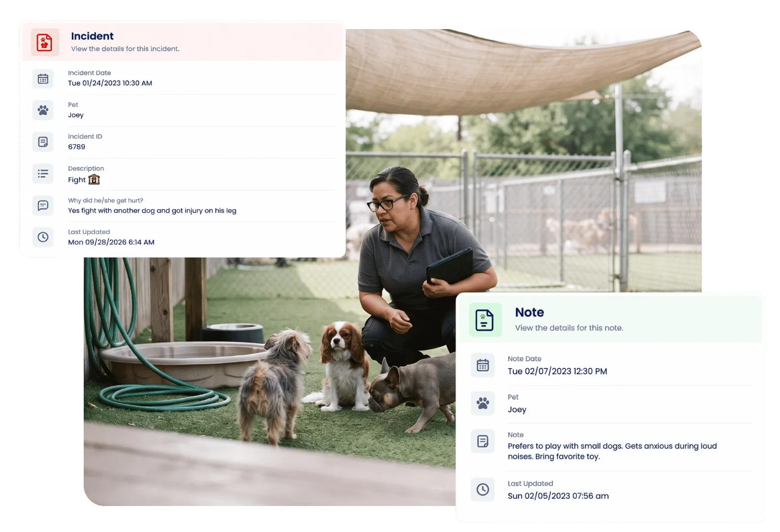Click the 'Why did he/she get hurt?' label
The height and width of the screenshot is (532, 780).
(x=106, y=201)
